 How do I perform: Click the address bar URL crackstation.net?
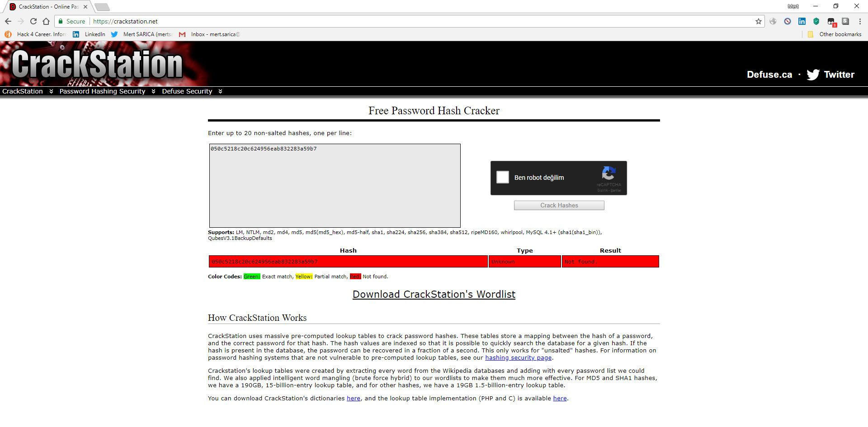[125, 21]
